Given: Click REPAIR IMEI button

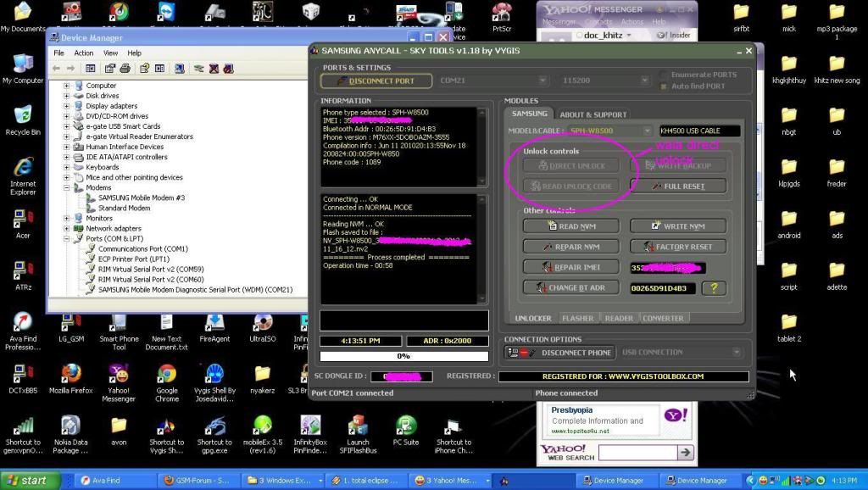Looking at the screenshot, I should point(570,267).
